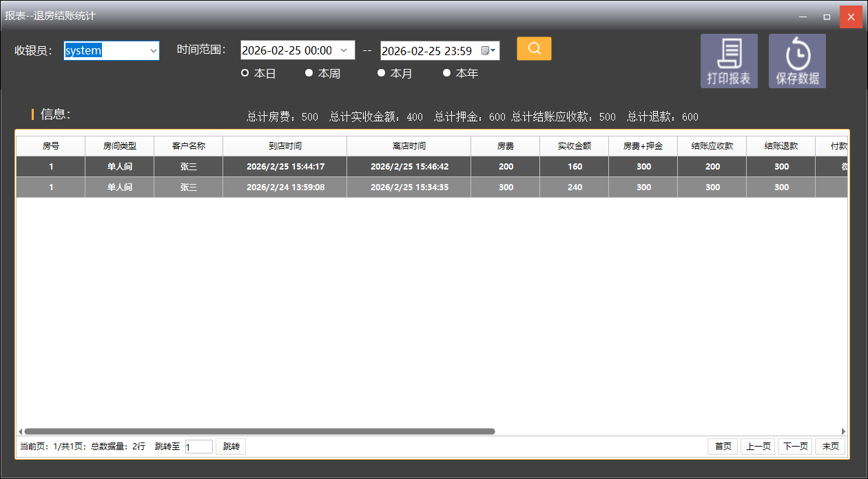Click the orange search magnifier button

[534, 49]
